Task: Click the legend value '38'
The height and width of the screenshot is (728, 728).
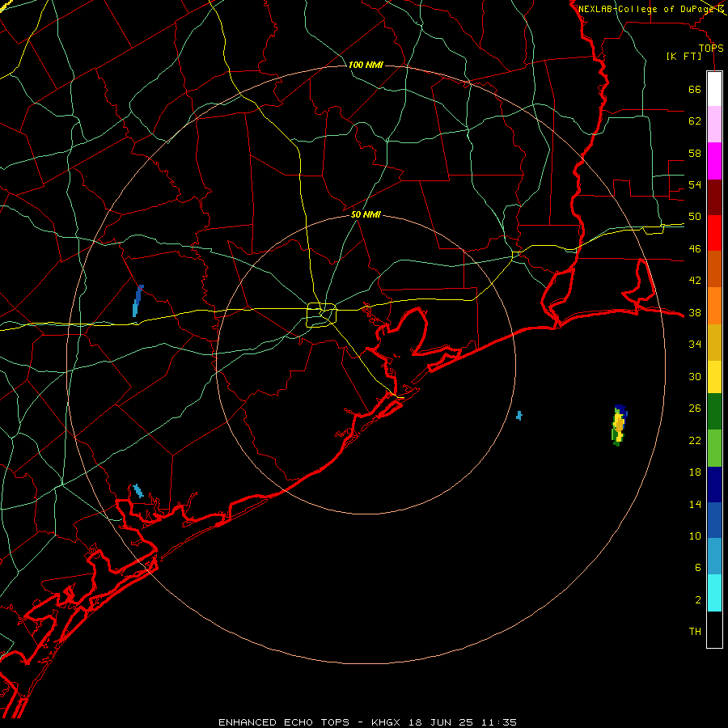Action: pyautogui.click(x=695, y=312)
